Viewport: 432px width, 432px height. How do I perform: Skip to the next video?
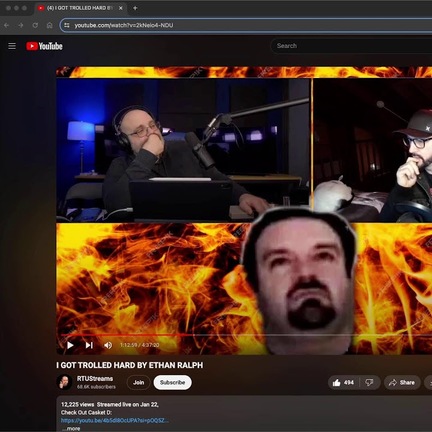(89, 345)
